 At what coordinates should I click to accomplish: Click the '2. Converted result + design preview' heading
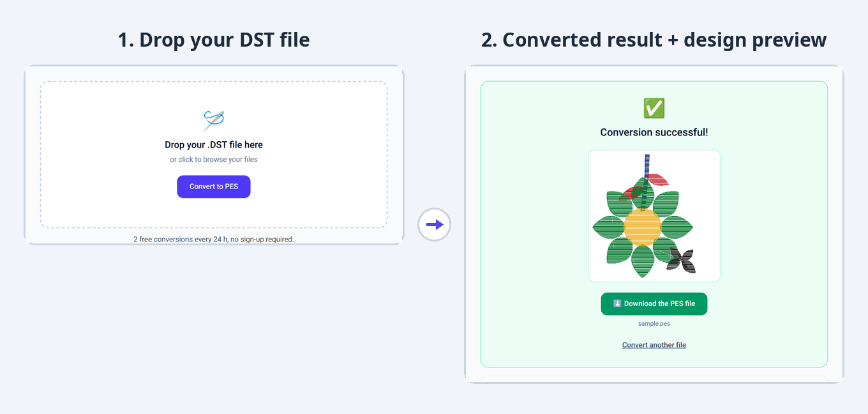click(x=654, y=40)
